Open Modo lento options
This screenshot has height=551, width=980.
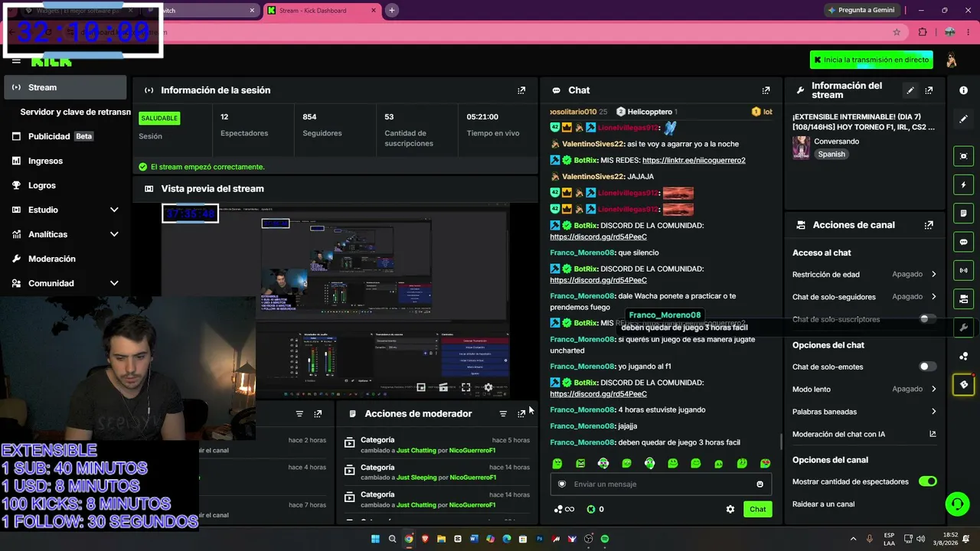coord(864,389)
